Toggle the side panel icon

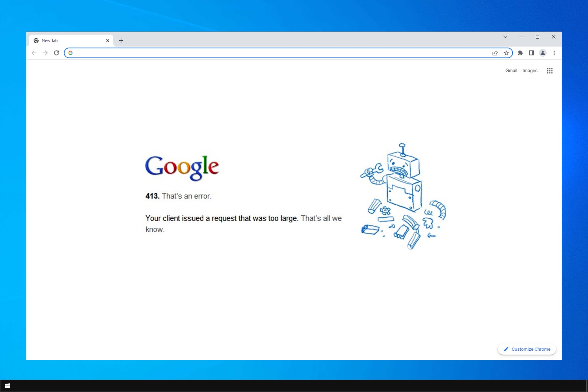[531, 53]
